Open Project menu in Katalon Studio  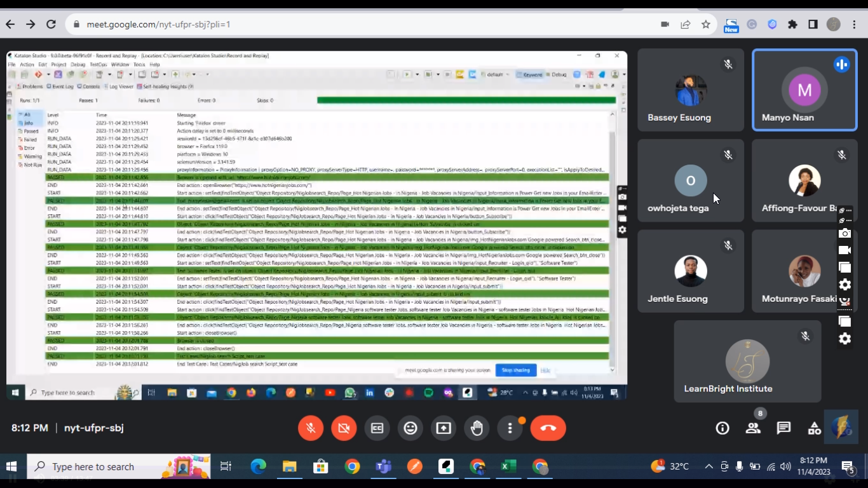pos(58,65)
